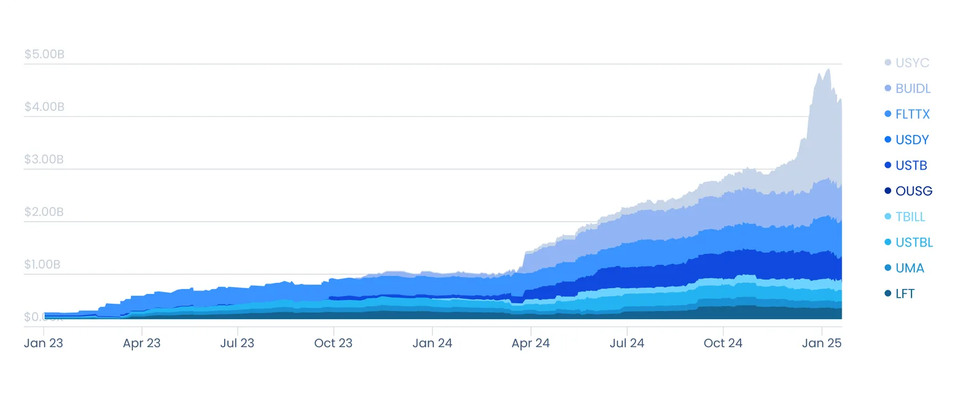Toggle the USTBL legend entry

(x=908, y=242)
